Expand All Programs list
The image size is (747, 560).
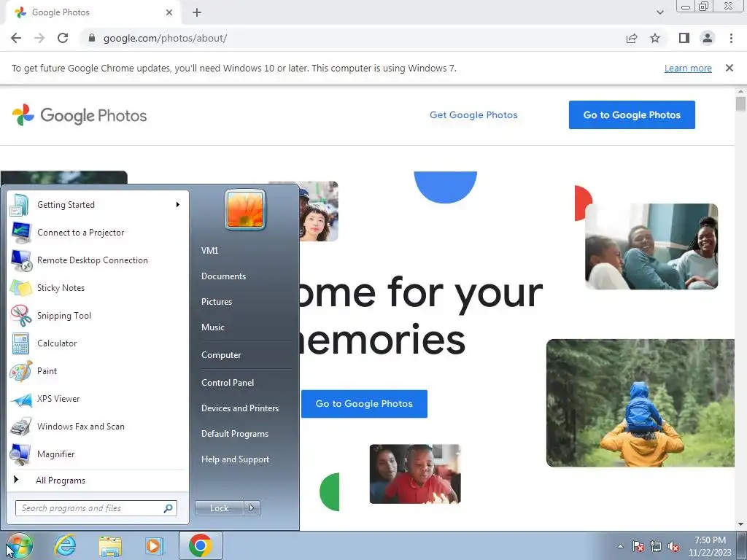97,481
